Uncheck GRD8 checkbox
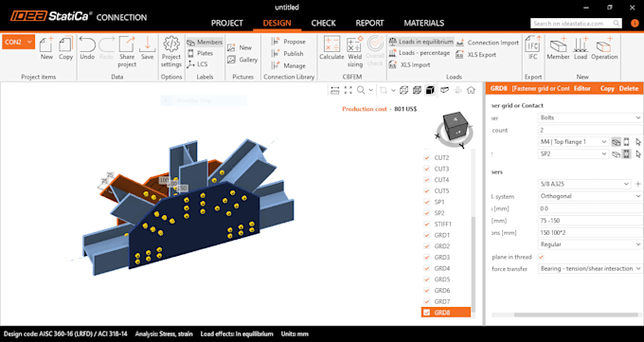The width and height of the screenshot is (644, 342). pos(427,313)
